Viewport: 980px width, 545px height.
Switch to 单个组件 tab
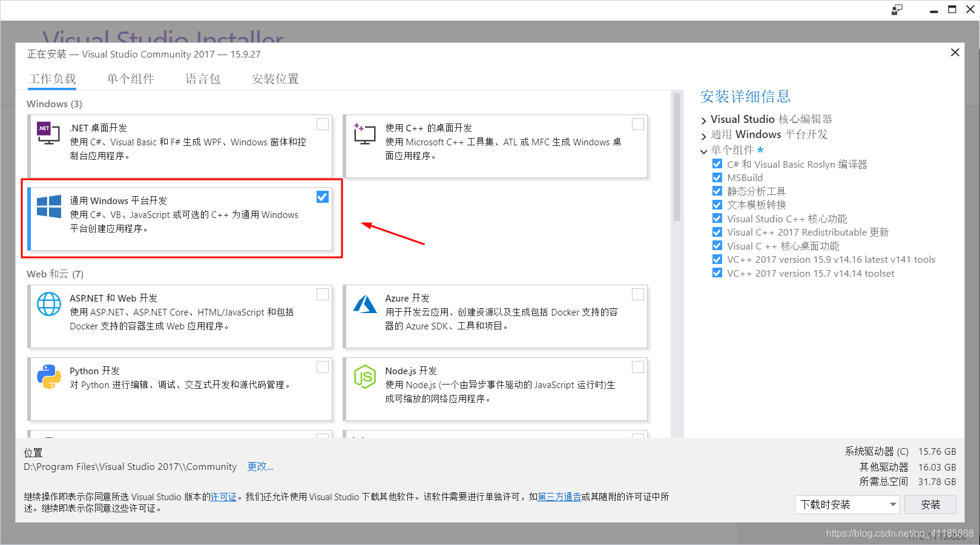[x=131, y=79]
